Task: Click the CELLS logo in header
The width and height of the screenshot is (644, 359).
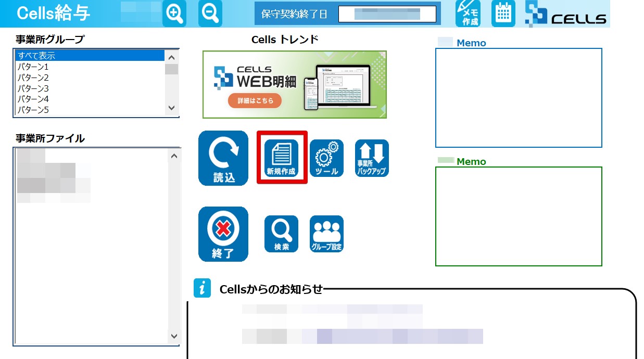Action: pos(565,14)
